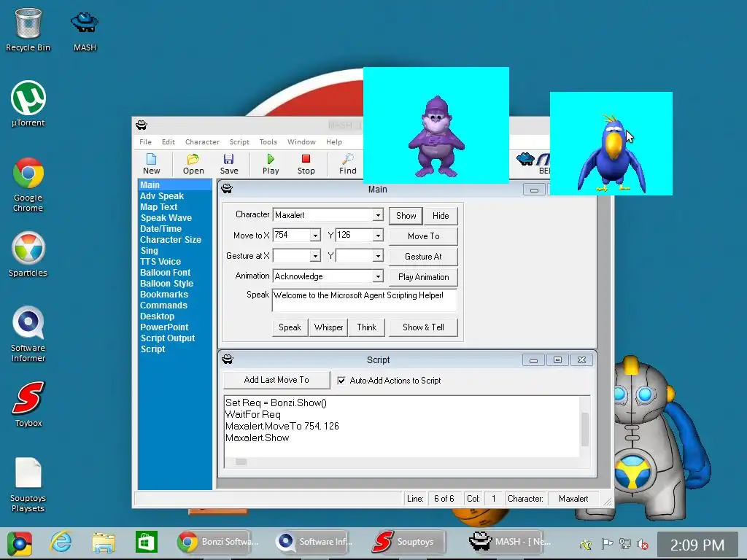This screenshot has width=747, height=560.
Task: Open the Edit menu
Action: [169, 142]
